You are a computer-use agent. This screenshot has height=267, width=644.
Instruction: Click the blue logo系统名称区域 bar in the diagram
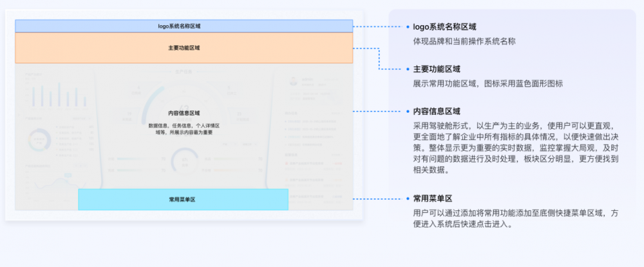[184, 26]
